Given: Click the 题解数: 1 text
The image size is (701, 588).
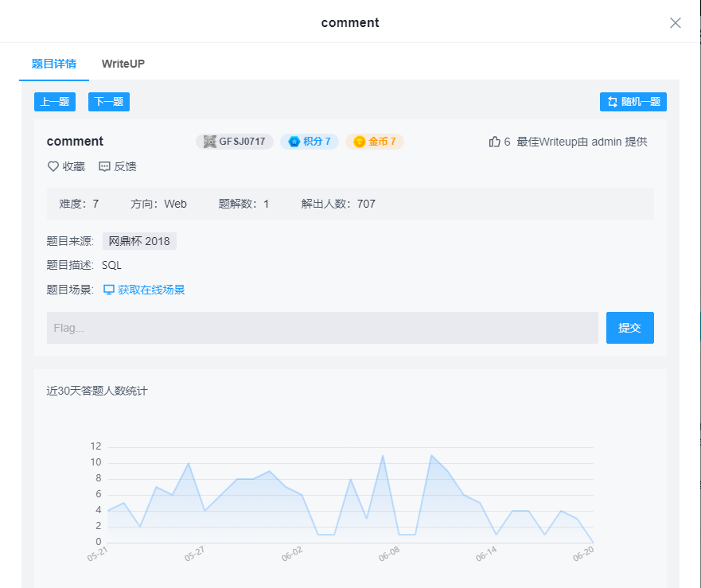Looking at the screenshot, I should pyautogui.click(x=243, y=204).
